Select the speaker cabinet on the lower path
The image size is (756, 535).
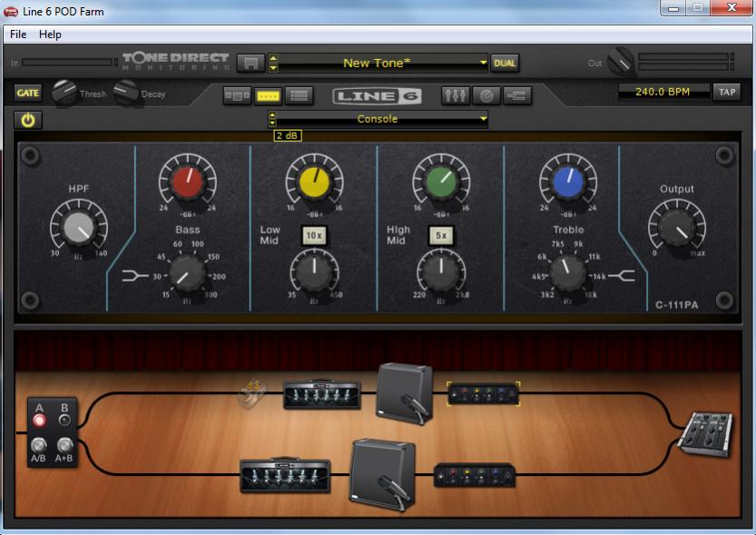382,474
